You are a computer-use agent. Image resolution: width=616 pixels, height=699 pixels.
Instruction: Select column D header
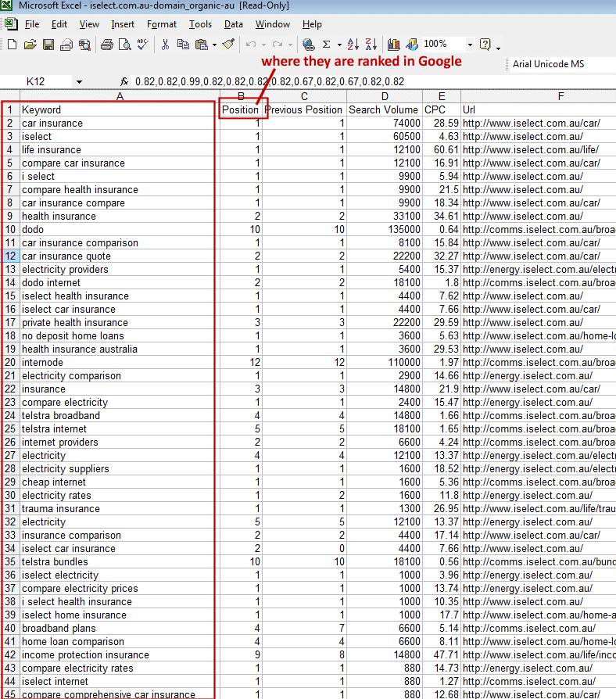[385, 96]
